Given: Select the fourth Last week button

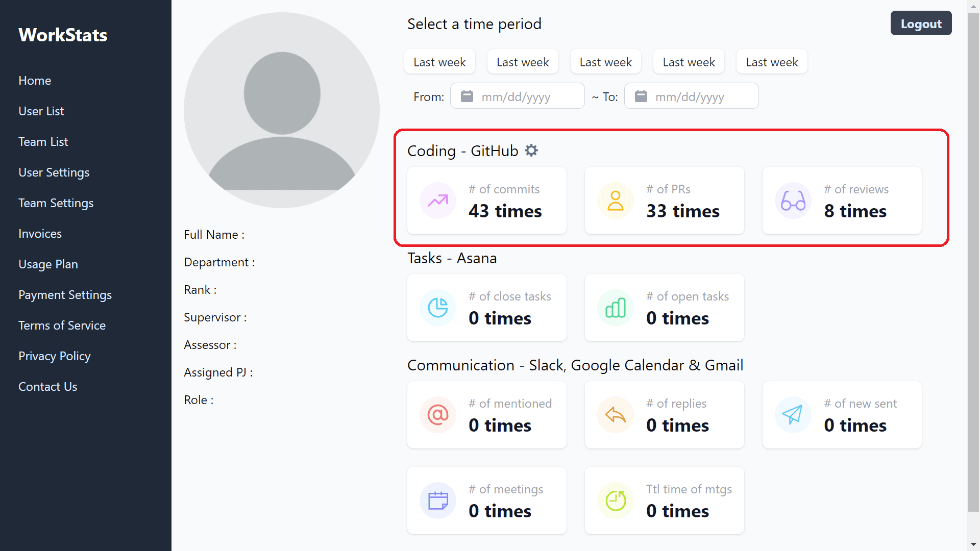Looking at the screenshot, I should [x=689, y=62].
